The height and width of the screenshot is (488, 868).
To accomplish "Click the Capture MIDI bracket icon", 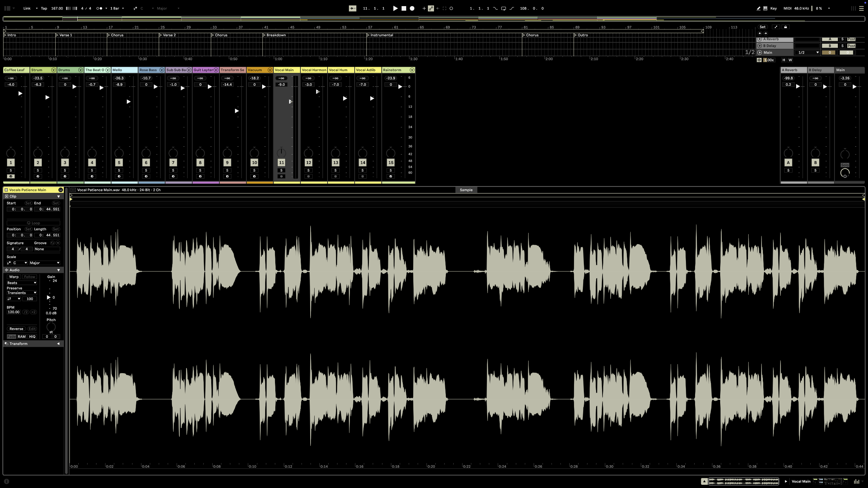I will pyautogui.click(x=445, y=8).
